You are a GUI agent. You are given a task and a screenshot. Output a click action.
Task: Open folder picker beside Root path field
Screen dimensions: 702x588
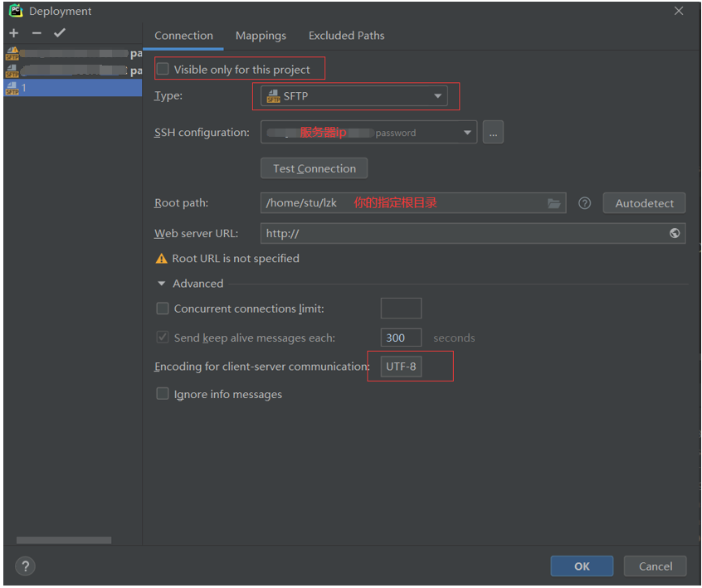pos(554,202)
